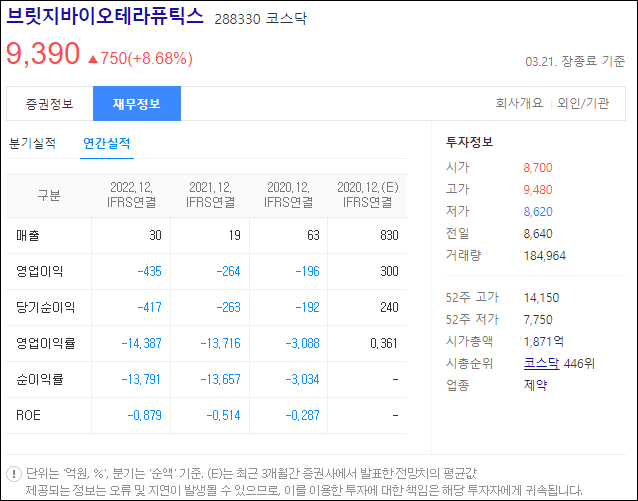Click the 영업이익 value -435
The image size is (638, 501).
[x=149, y=271]
